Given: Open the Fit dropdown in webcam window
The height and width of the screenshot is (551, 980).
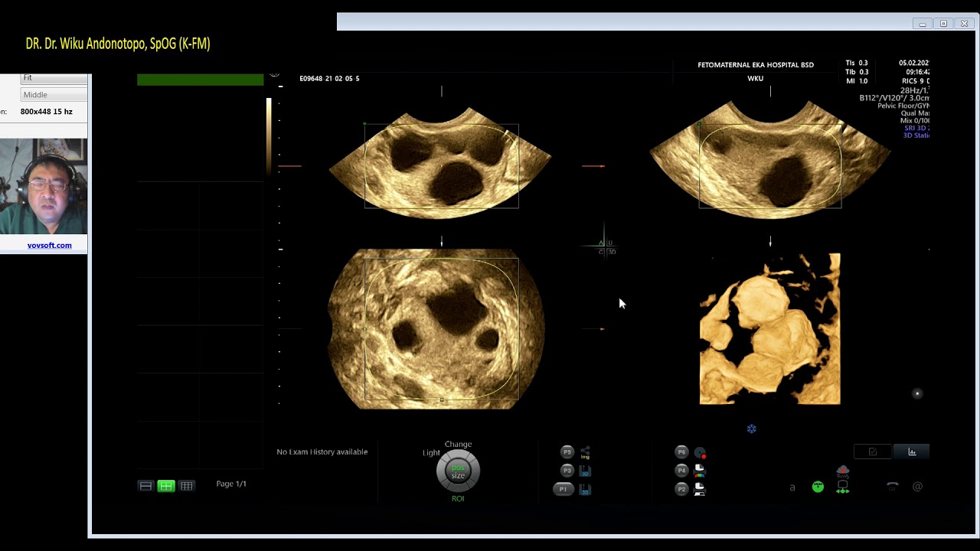Looking at the screenshot, I should 54,79.
